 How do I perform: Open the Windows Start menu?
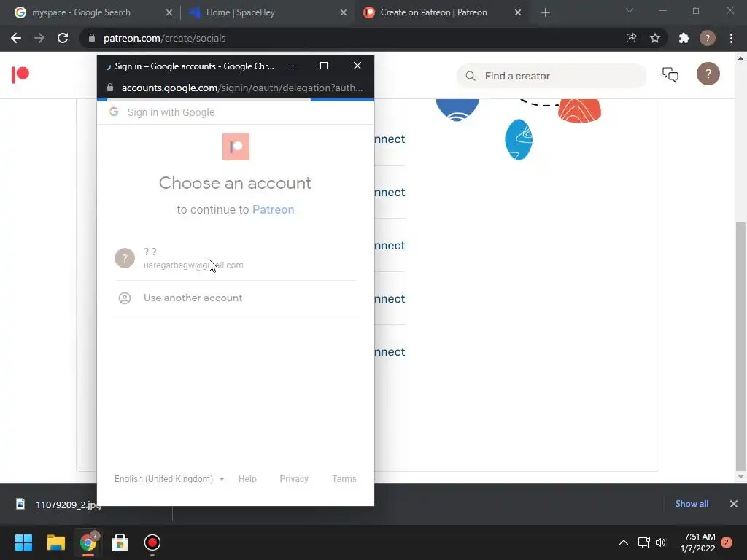(x=23, y=542)
